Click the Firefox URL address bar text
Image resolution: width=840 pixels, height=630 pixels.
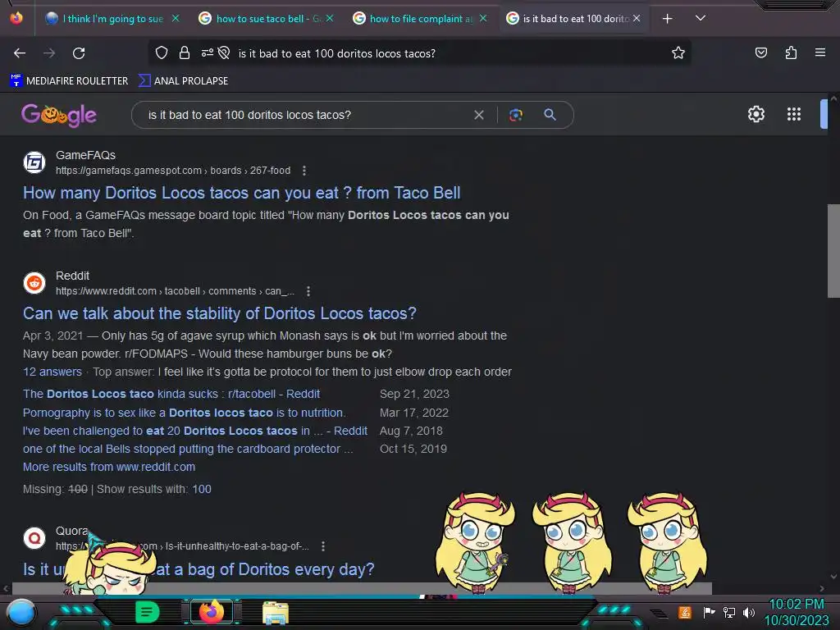336,53
